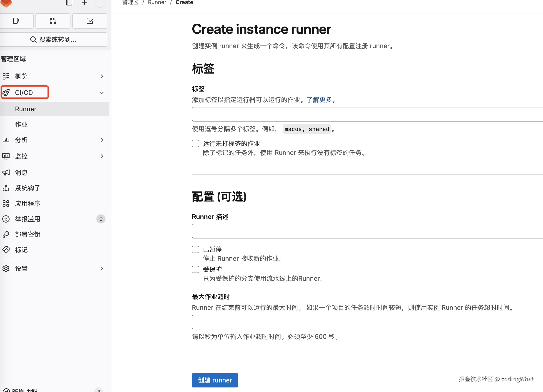Check the 已暂停 checkbox
Screen dimensions: 543x392
(x=196, y=249)
